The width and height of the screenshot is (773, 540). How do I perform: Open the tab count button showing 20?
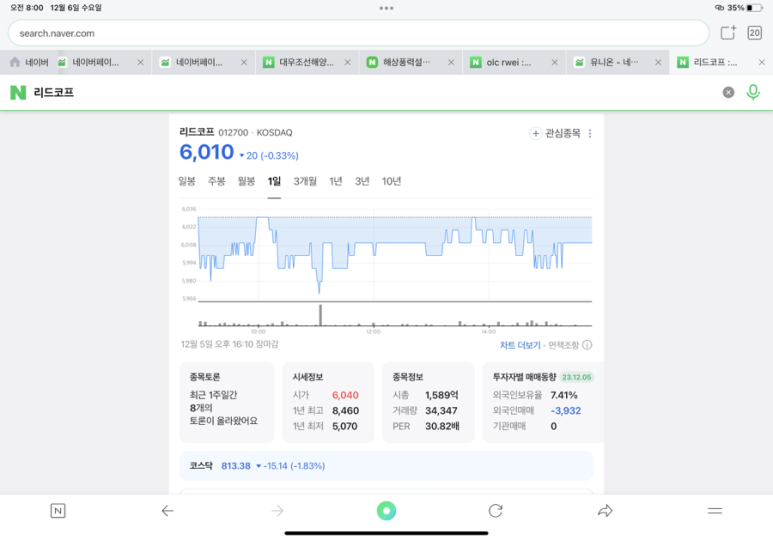point(754,33)
